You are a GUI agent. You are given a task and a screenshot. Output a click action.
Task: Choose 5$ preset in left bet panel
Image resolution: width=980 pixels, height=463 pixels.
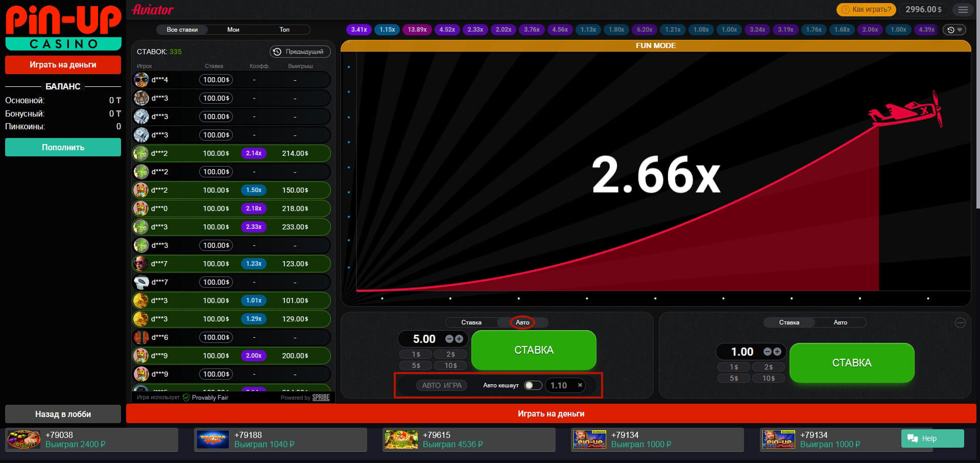point(416,365)
